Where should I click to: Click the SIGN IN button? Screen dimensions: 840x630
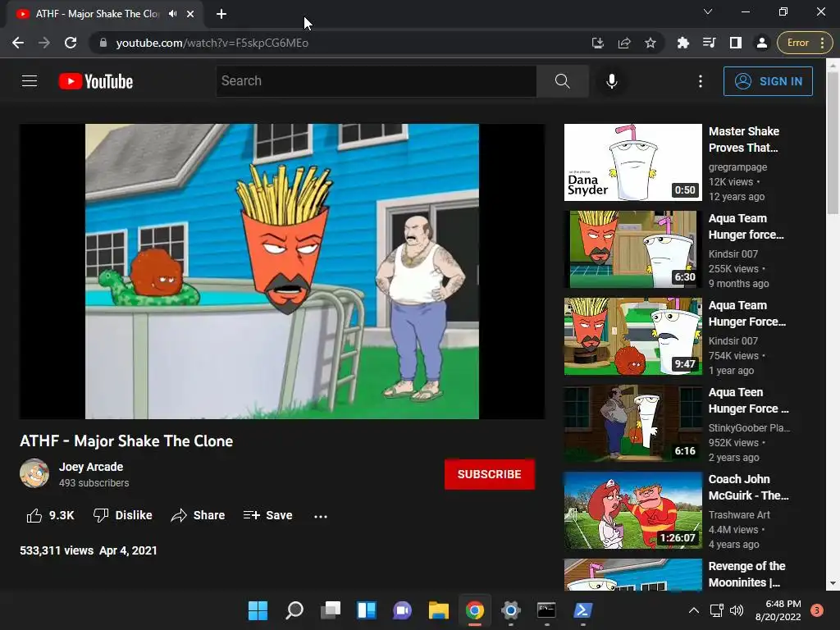pyautogui.click(x=768, y=81)
